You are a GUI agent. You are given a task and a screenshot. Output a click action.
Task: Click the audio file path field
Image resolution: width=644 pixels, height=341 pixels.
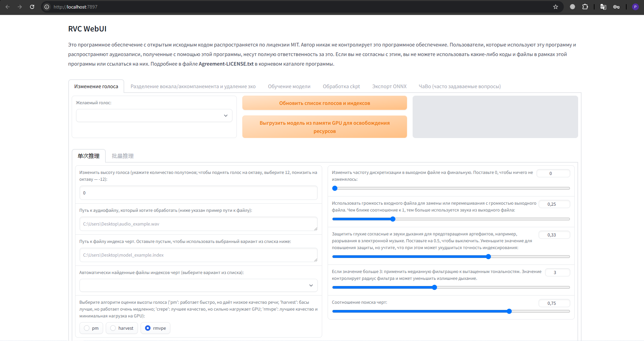pos(199,224)
